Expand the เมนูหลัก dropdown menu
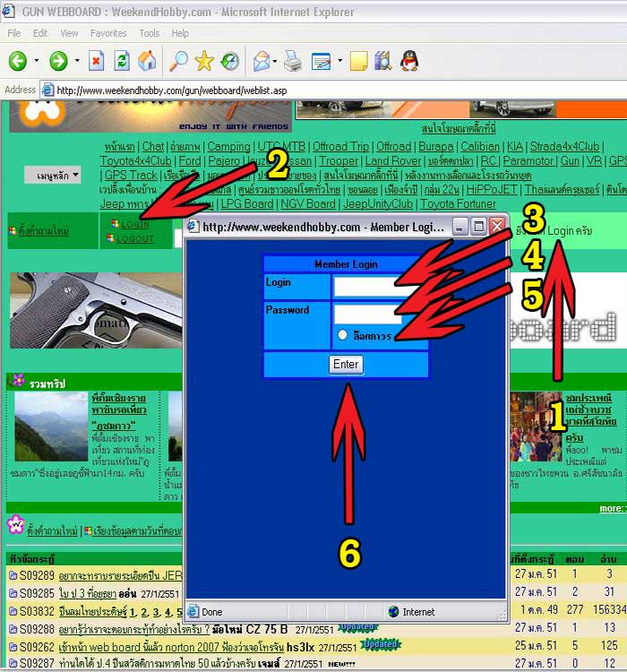Screen dimensions: 627x672 click(52, 176)
